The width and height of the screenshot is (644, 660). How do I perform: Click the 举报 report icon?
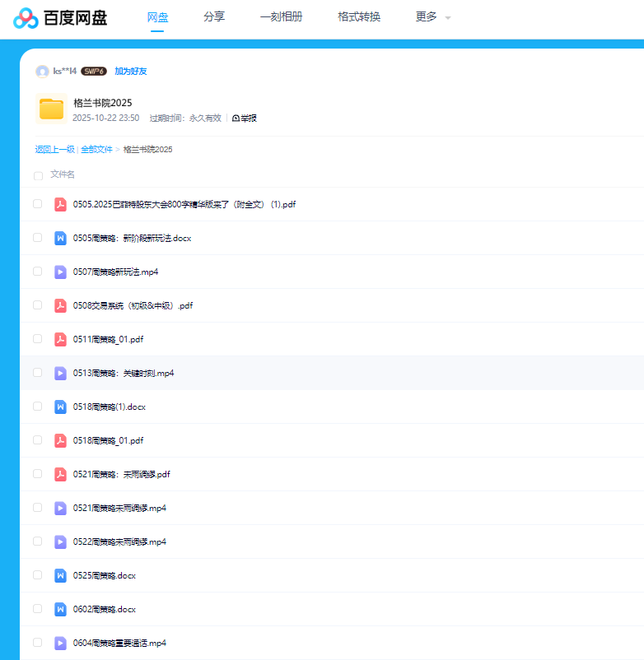(x=236, y=119)
